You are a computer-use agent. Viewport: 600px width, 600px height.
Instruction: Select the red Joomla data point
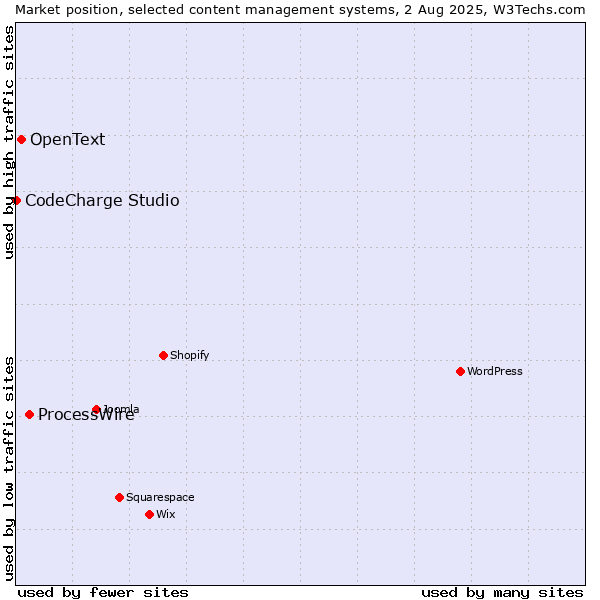96,409
